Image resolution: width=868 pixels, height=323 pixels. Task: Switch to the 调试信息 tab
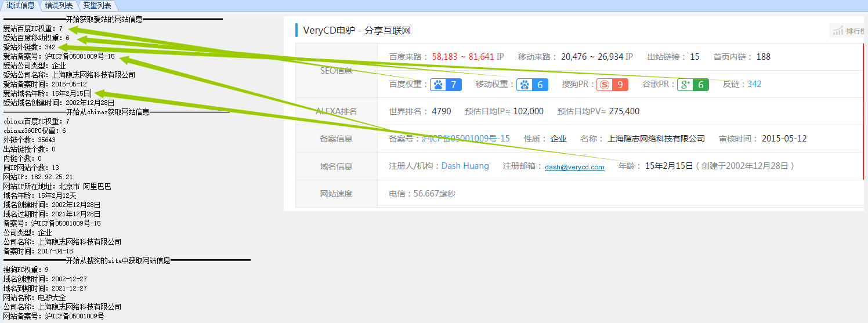pos(20,5)
